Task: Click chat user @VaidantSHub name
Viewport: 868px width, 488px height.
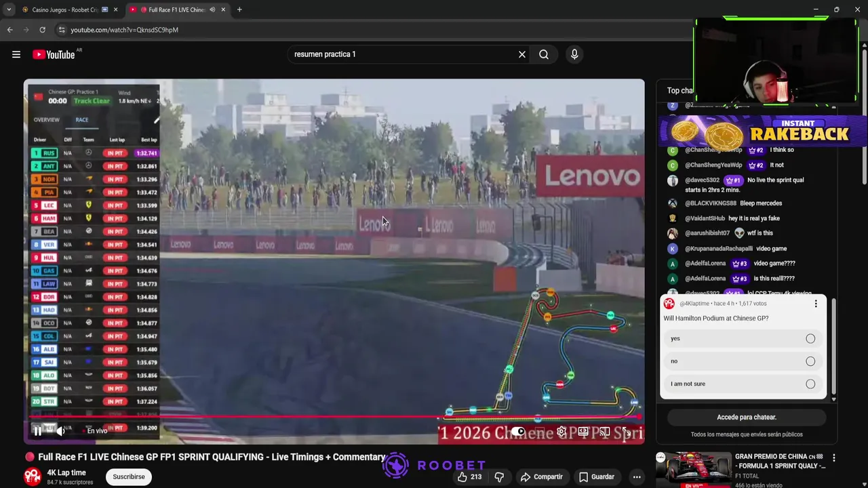Action: click(x=705, y=218)
